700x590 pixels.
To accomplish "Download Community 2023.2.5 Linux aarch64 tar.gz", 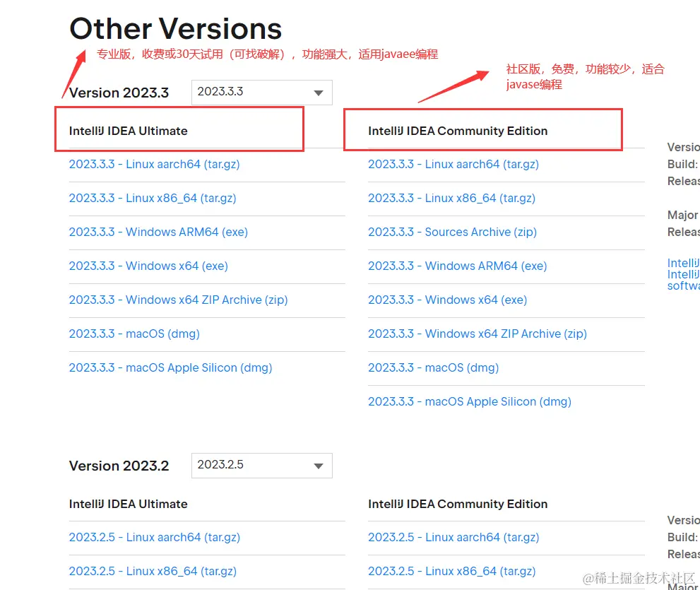I will (x=453, y=537).
